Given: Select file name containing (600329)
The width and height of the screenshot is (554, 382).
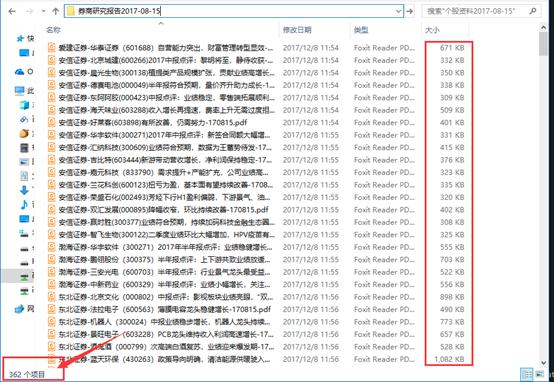Looking at the screenshot, I should [165, 284].
